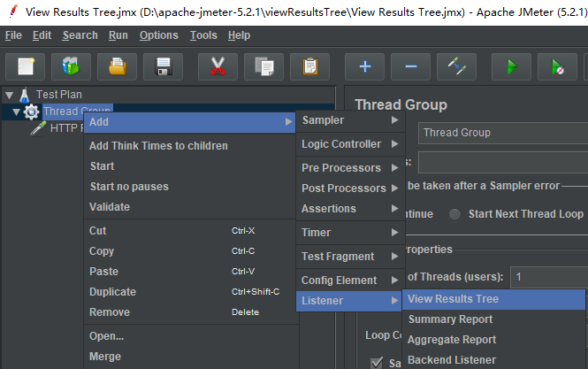Image resolution: width=588 pixels, height=369 pixels.
Task: Expand the Post Processors submenu
Action: click(350, 188)
